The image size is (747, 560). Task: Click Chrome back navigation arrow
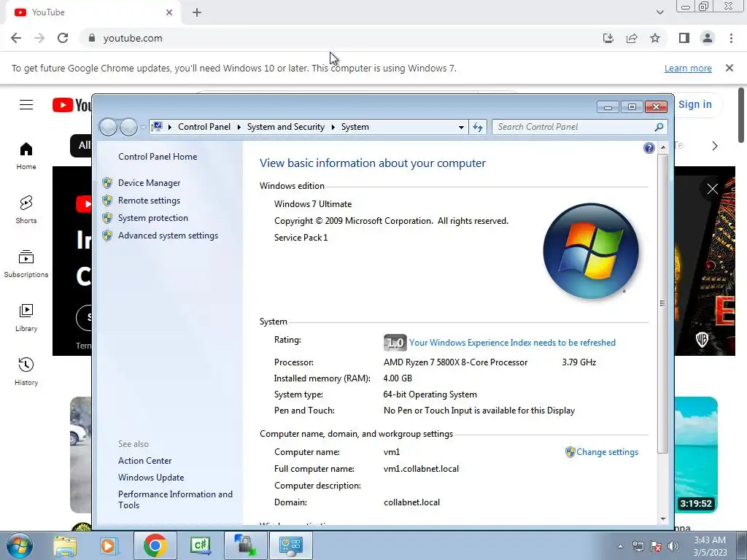pos(16,38)
